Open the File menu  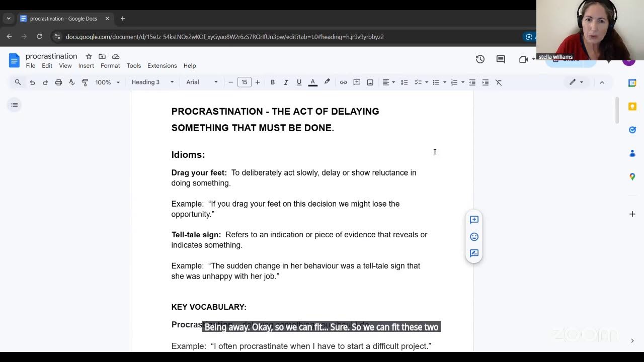click(31, 66)
